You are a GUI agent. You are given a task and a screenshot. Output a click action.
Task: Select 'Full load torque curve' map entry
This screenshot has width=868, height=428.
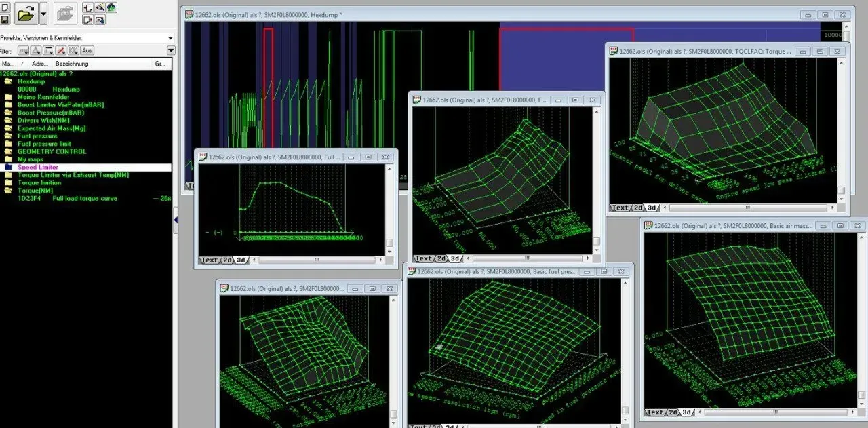[85, 199]
